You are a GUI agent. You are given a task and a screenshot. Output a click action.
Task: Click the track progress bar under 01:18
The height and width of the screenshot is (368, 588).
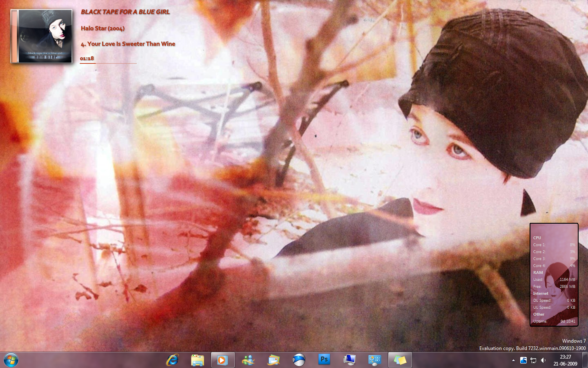pos(108,63)
